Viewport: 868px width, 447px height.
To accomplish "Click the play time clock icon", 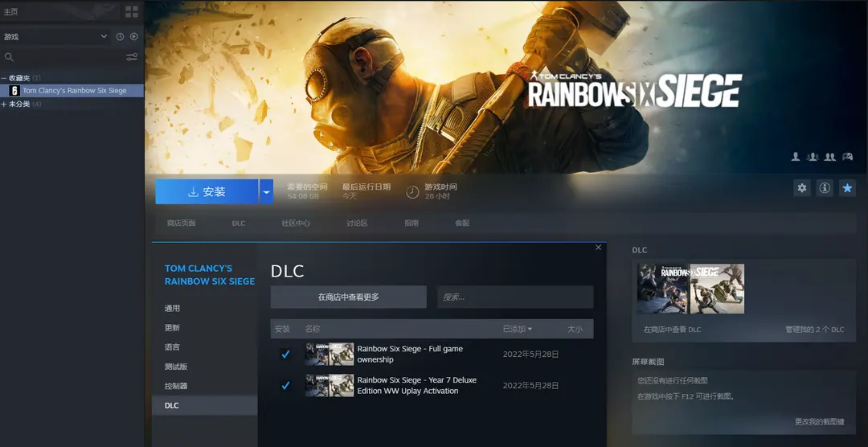I will point(412,191).
